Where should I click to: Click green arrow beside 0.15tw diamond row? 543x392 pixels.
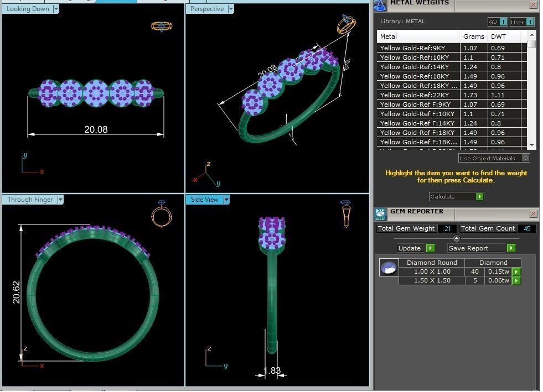coord(516,272)
